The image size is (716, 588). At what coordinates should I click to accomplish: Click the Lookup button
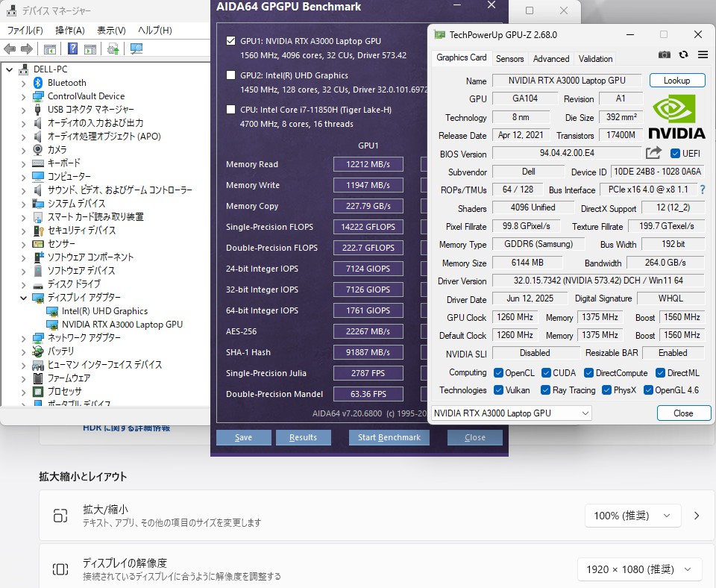(676, 80)
